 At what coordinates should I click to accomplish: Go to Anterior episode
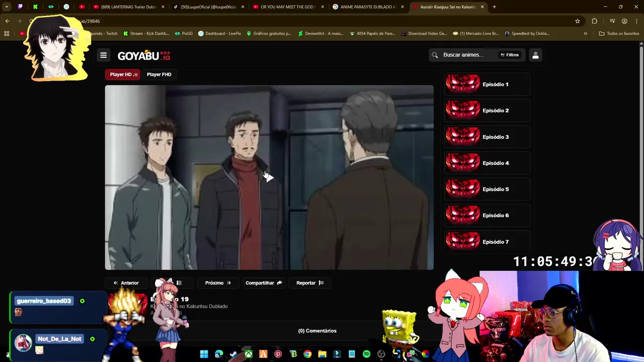point(126,283)
